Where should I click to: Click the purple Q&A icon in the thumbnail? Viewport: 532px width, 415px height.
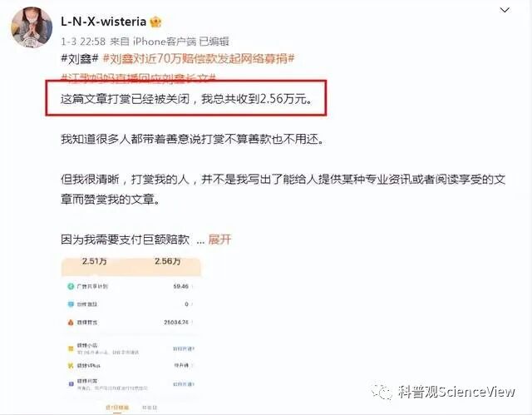pyautogui.click(x=71, y=384)
